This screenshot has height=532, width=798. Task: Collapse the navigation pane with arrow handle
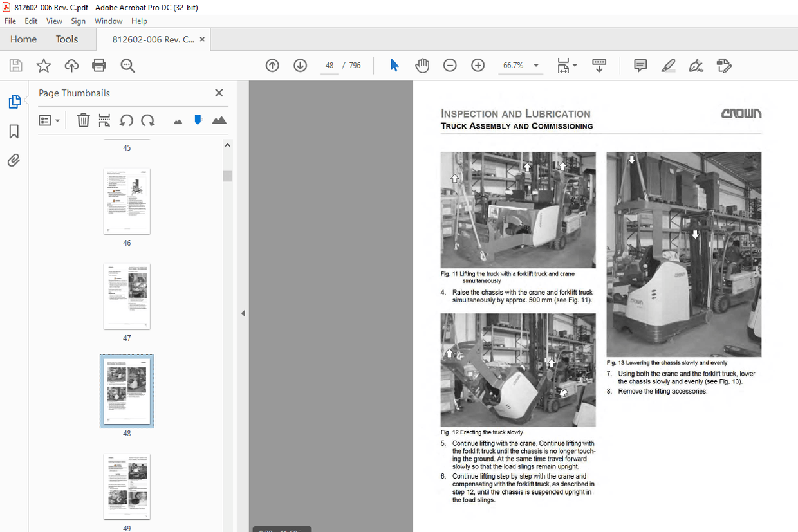243,313
